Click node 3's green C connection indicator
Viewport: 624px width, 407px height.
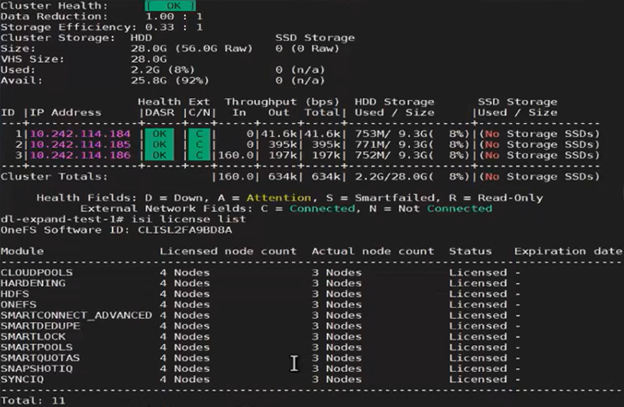(x=200, y=155)
